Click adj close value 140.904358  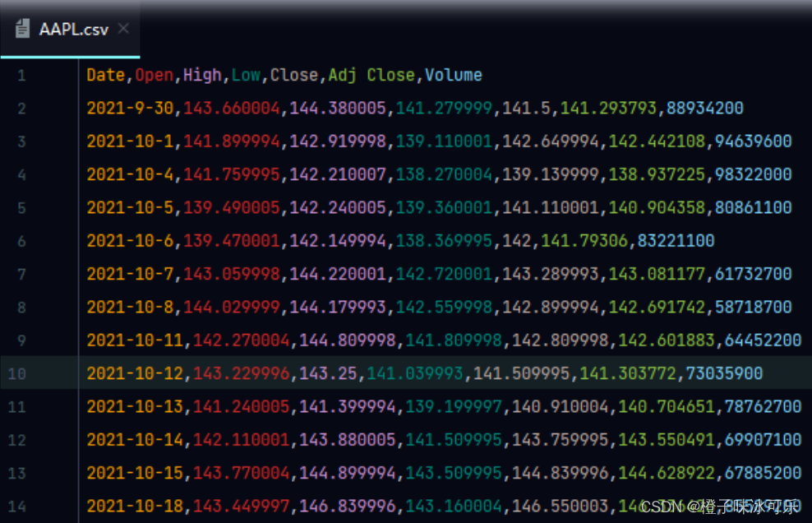point(657,208)
